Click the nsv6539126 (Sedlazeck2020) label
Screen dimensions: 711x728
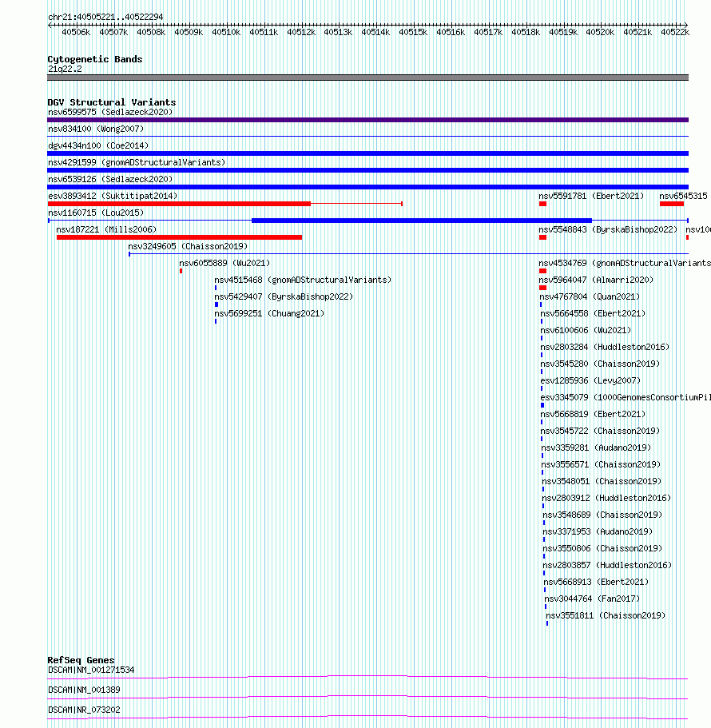pos(110,179)
